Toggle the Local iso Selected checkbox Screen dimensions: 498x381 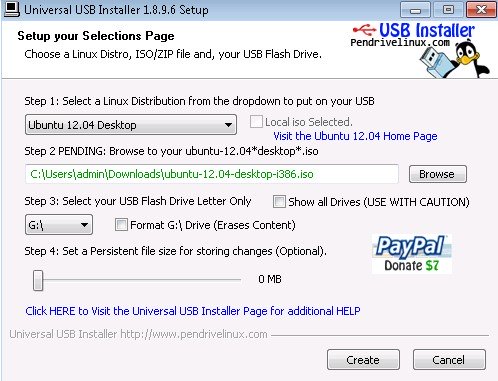pos(256,122)
